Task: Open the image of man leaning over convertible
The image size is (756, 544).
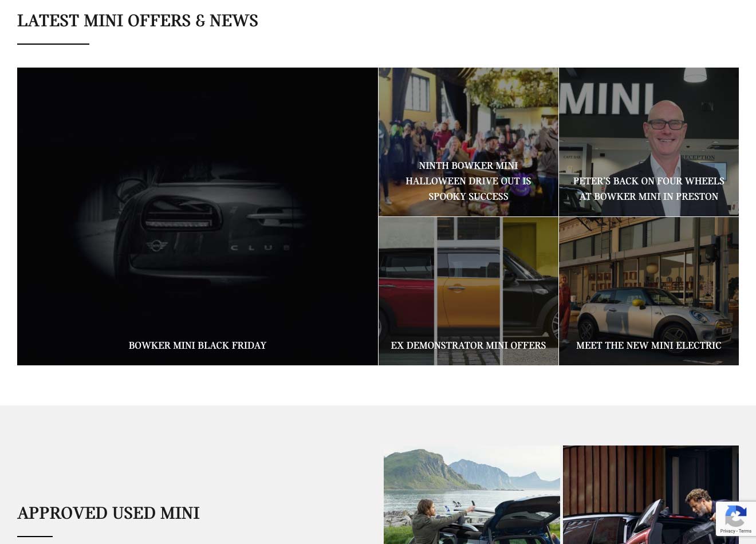Action: pyautogui.click(x=651, y=495)
